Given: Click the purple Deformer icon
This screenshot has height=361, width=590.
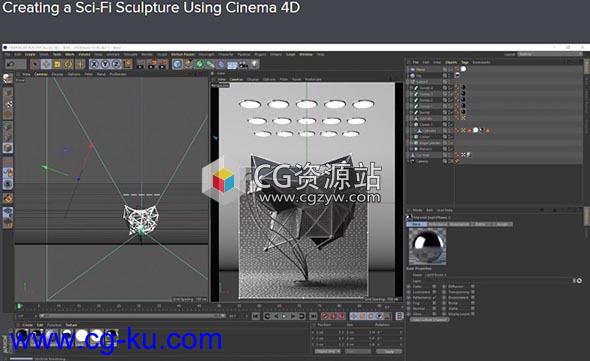Looking at the screenshot, I should (221, 64).
